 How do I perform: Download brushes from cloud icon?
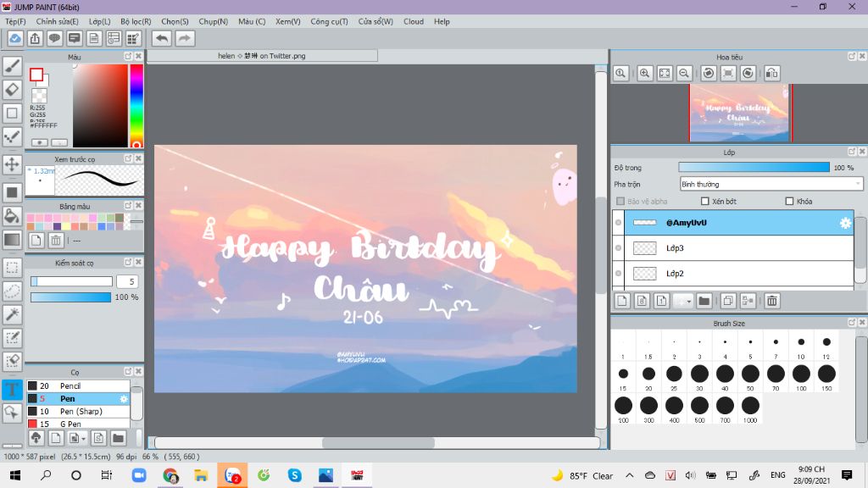coord(36,438)
